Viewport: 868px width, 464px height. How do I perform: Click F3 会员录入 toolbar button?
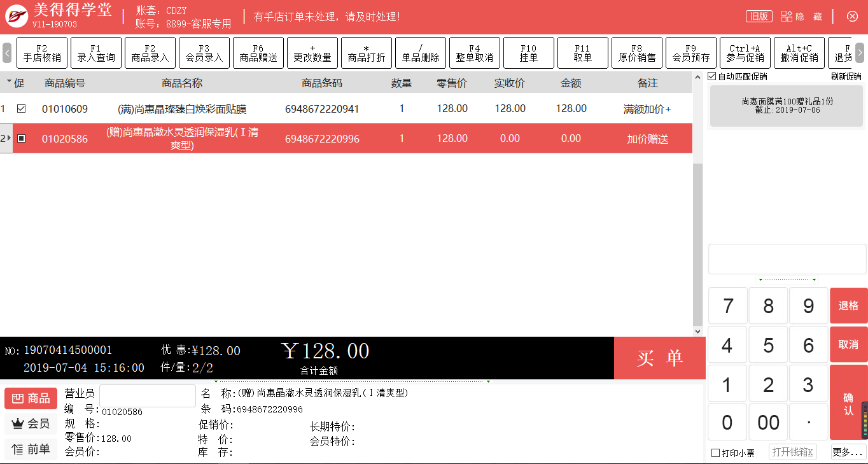pos(204,53)
